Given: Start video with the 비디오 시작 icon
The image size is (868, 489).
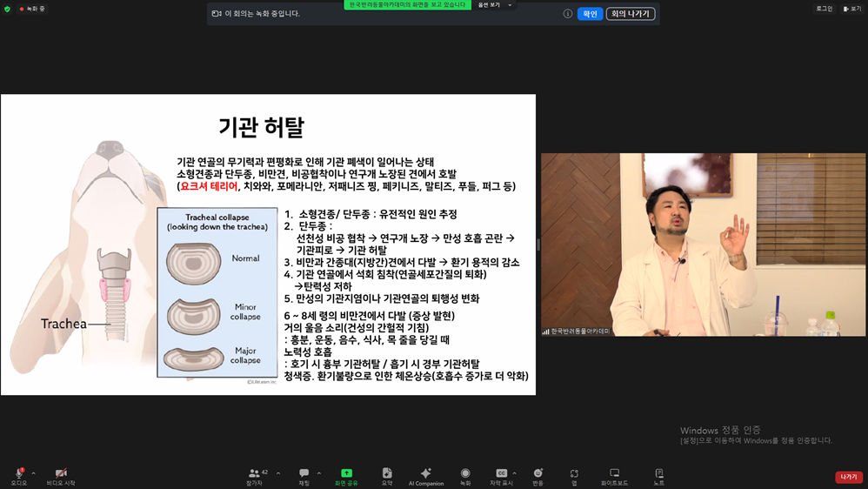Looking at the screenshot, I should [61, 473].
